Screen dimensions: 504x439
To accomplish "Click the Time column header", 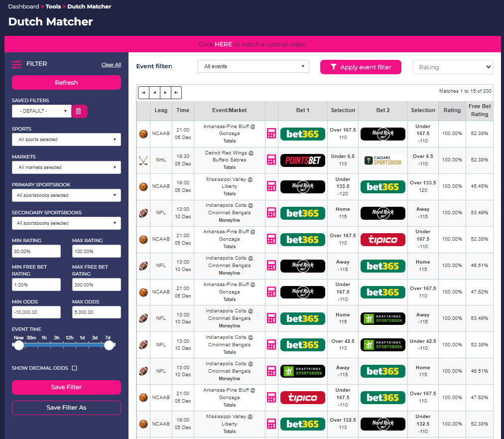I will tap(183, 110).
